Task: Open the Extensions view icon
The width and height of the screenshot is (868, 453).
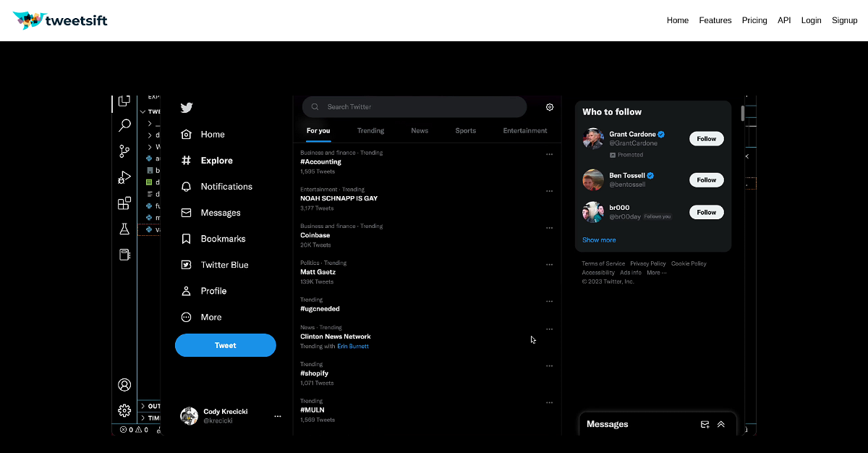Action: pyautogui.click(x=124, y=203)
